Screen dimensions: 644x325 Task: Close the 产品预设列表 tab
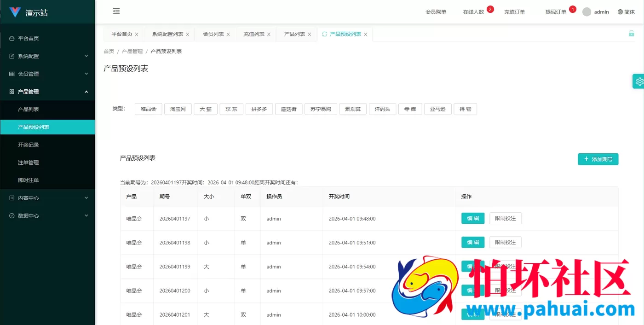click(366, 35)
